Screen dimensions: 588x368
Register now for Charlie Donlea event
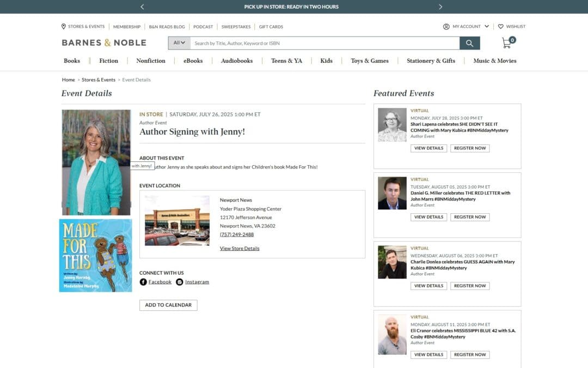pyautogui.click(x=470, y=286)
